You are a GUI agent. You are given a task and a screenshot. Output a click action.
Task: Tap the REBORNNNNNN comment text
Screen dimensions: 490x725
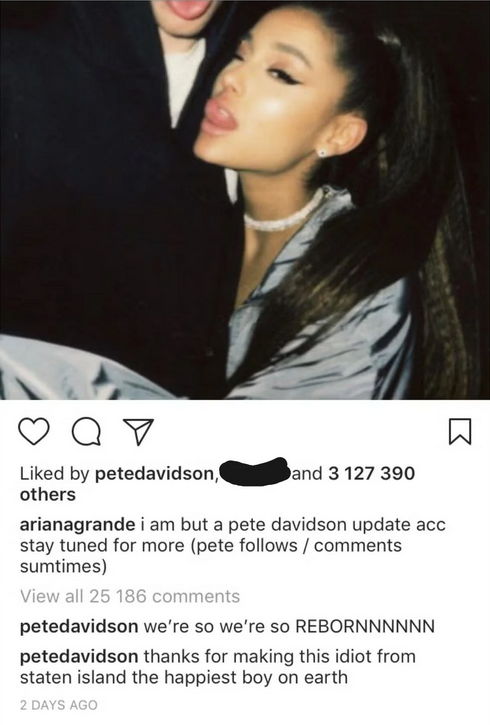(x=289, y=627)
